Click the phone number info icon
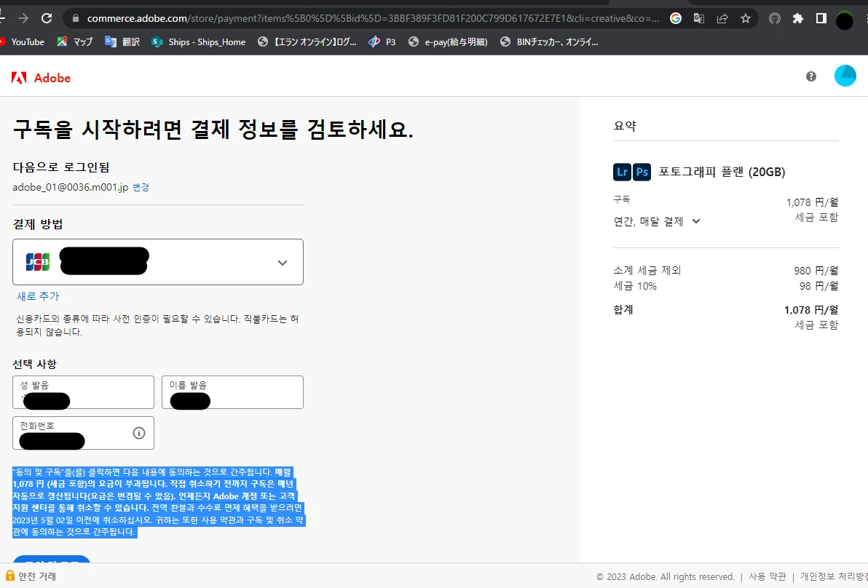This screenshot has height=588, width=868. [x=139, y=433]
